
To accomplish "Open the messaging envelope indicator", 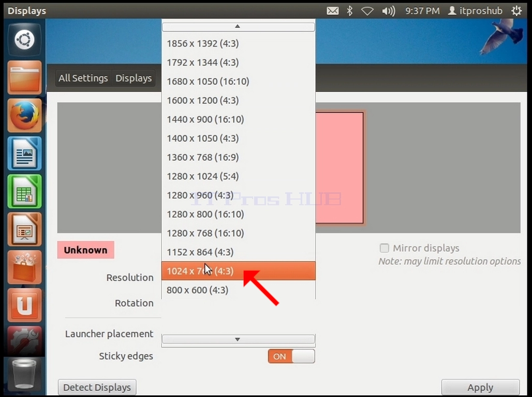I will coord(332,11).
